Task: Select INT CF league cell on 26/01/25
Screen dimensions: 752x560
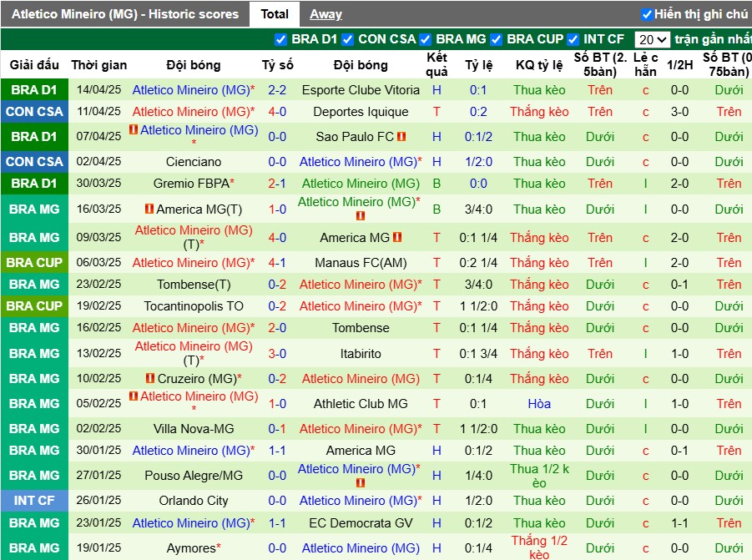Action: pos(34,501)
